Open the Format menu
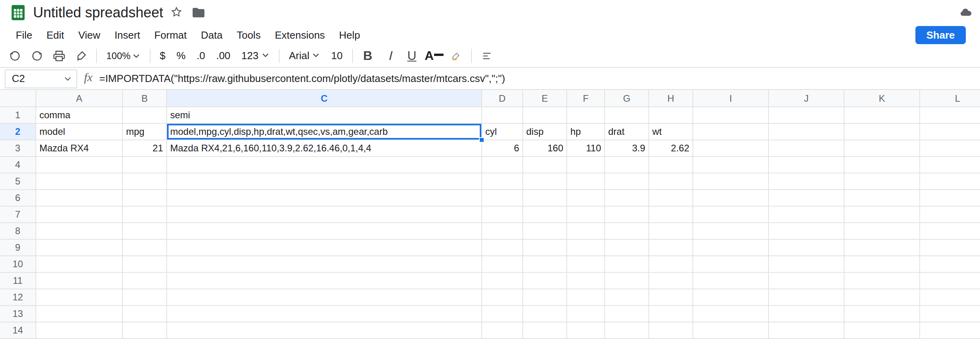This screenshot has height=339, width=980. pos(171,35)
